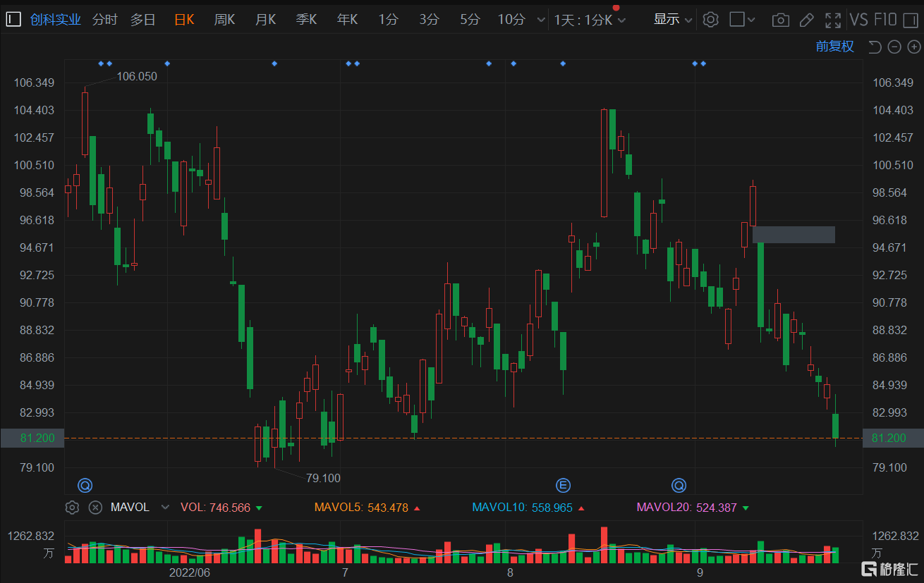Open MAVOL indicator settings gear
The image size is (924, 583).
72,508
